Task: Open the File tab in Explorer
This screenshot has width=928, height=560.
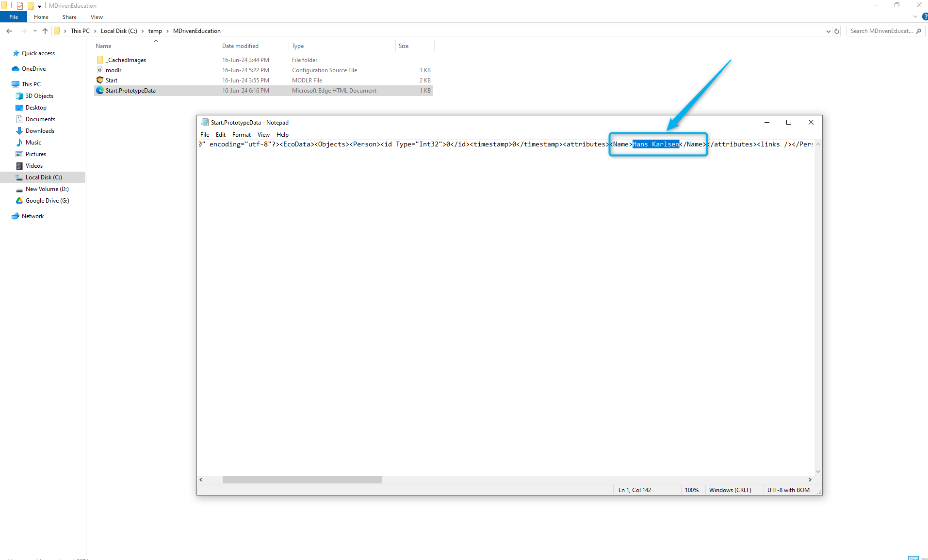Action: tap(14, 17)
